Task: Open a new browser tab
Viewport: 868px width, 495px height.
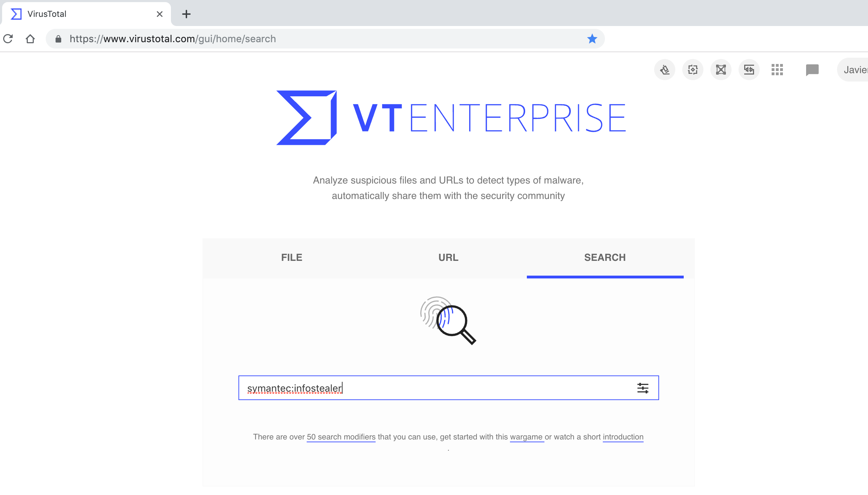Action: tap(186, 14)
